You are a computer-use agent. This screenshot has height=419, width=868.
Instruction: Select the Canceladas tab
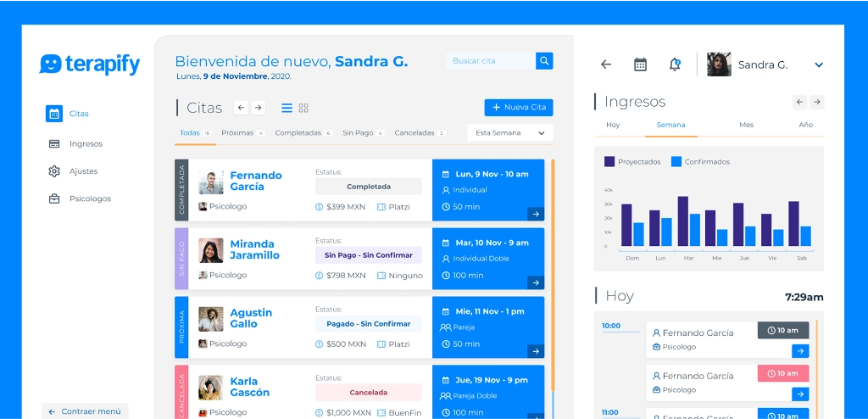tap(420, 133)
